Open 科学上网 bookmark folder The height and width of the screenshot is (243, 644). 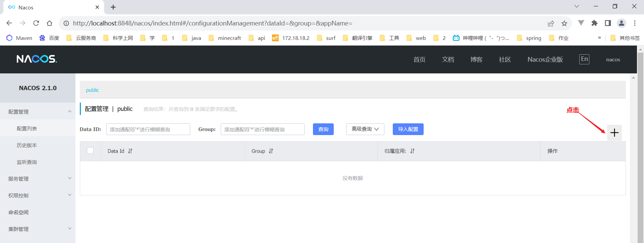tap(118, 38)
